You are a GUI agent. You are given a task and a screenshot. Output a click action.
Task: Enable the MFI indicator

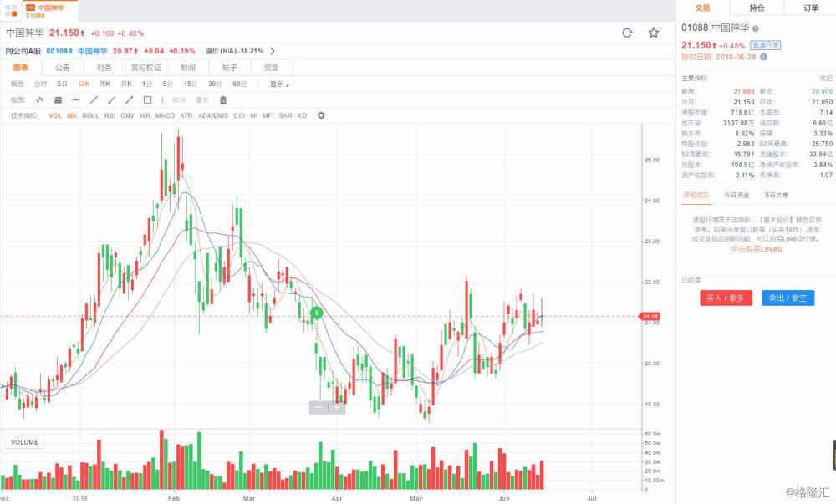coord(268,115)
